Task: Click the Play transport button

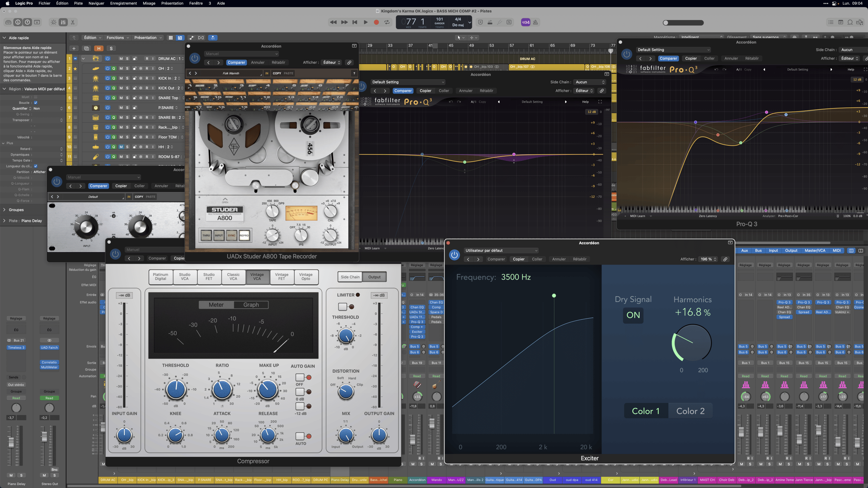Action: tap(366, 22)
